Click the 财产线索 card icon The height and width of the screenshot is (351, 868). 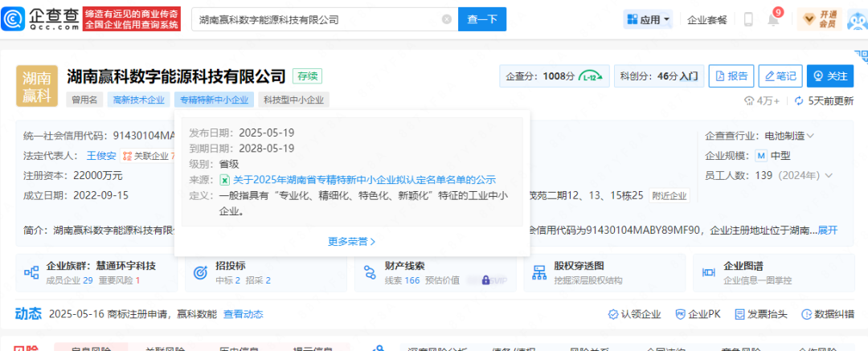tap(371, 272)
